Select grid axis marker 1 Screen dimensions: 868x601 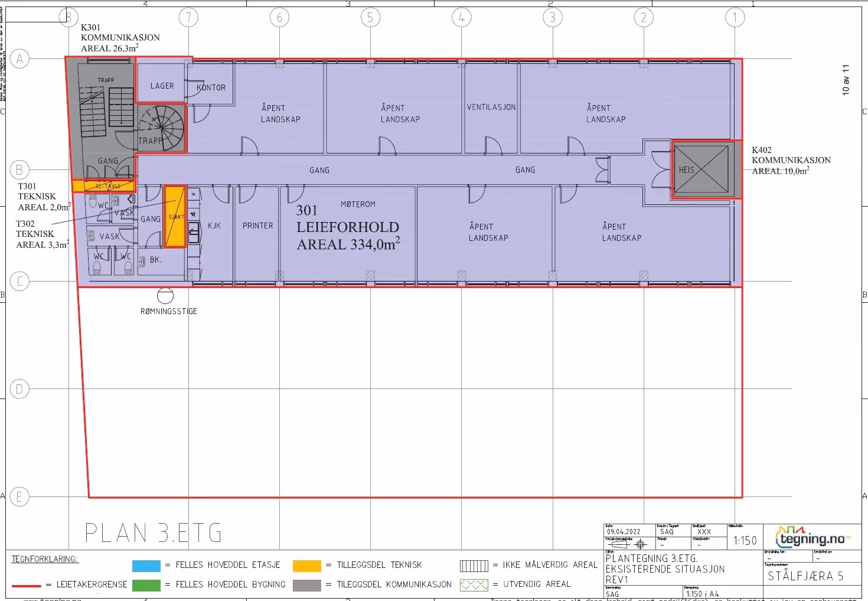click(735, 17)
